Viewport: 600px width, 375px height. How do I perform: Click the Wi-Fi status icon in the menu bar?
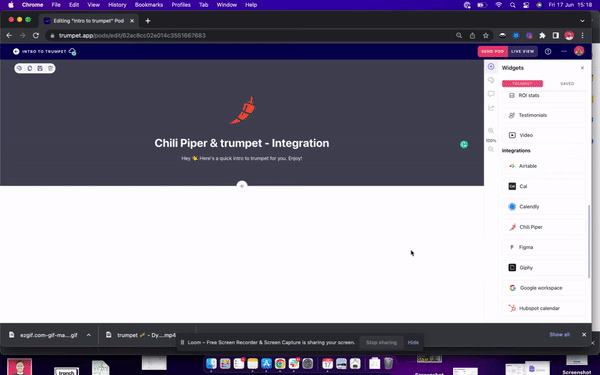click(x=499, y=5)
